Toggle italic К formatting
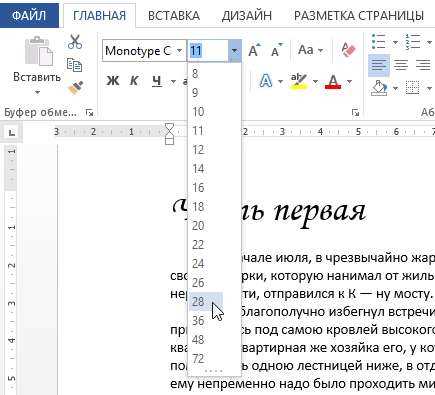Screen dimensions: 435x395 (x=134, y=81)
